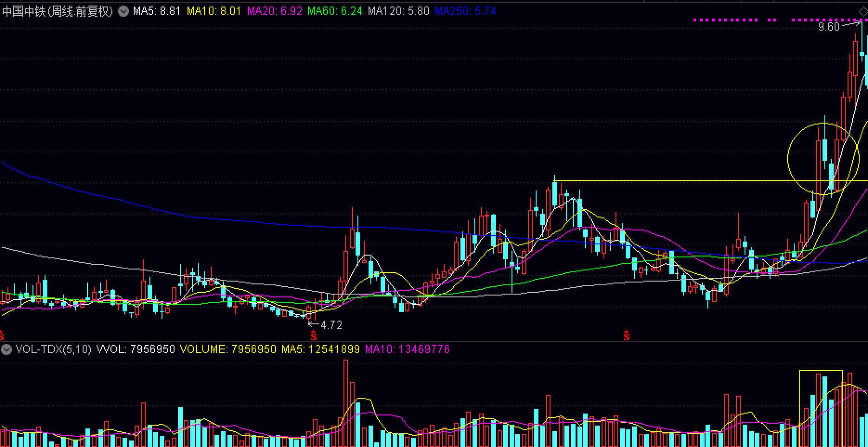Click the arrow next to 9.60 high label

[x=850, y=25]
